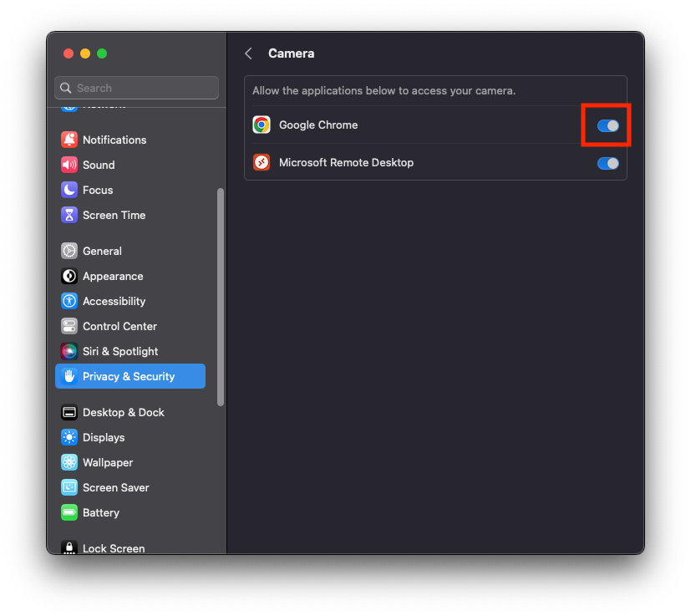The height and width of the screenshot is (616, 691).
Task: Click the Focus moon icon
Action: (x=69, y=190)
